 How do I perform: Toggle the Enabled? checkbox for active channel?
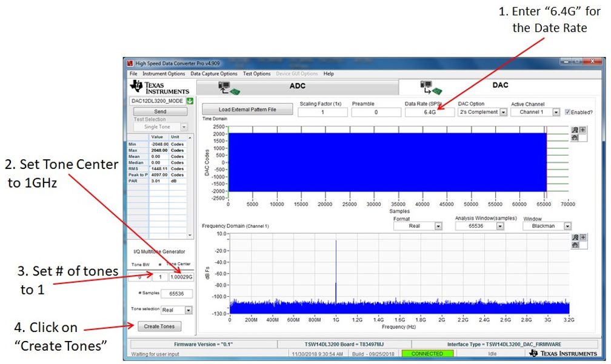[567, 112]
